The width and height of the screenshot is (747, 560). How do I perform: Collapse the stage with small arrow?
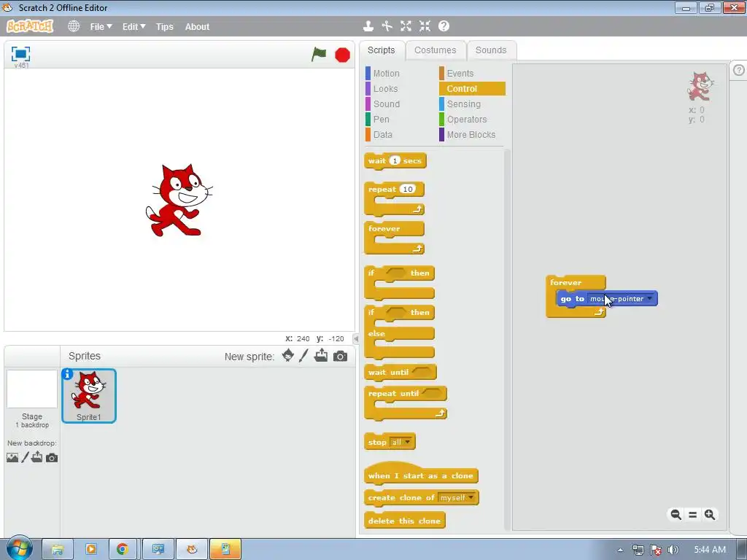tap(355, 338)
